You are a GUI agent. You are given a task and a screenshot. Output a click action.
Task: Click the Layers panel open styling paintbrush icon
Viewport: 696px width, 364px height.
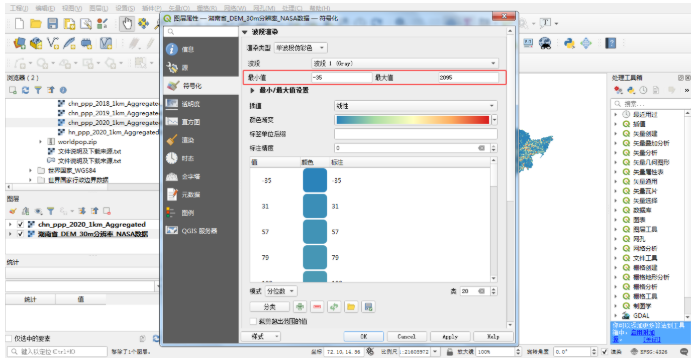13,211
